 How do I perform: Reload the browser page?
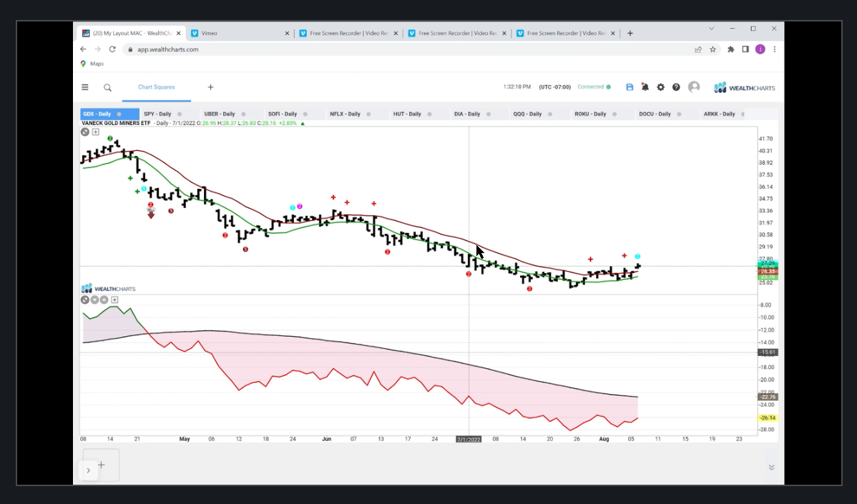tap(112, 49)
